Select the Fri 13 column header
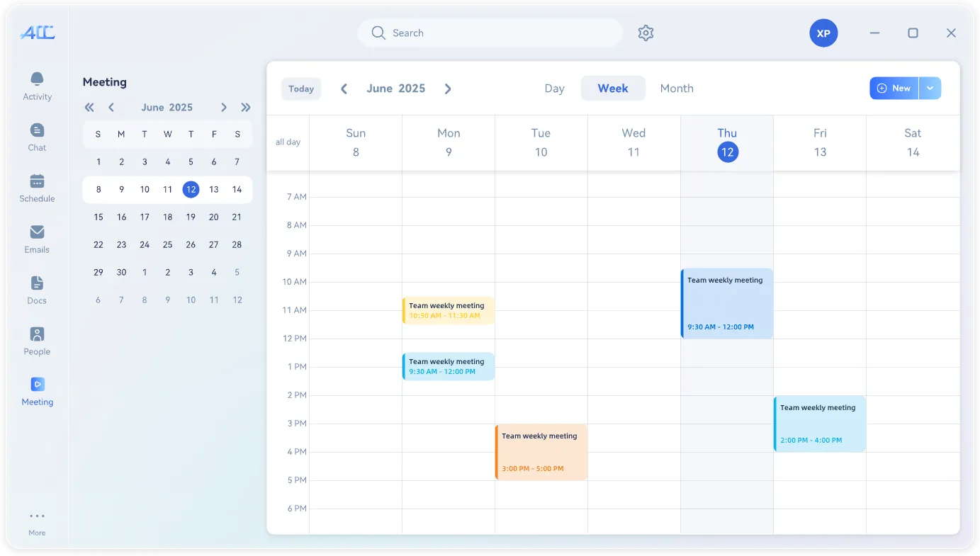Image resolution: width=980 pixels, height=556 pixels. pyautogui.click(x=820, y=143)
